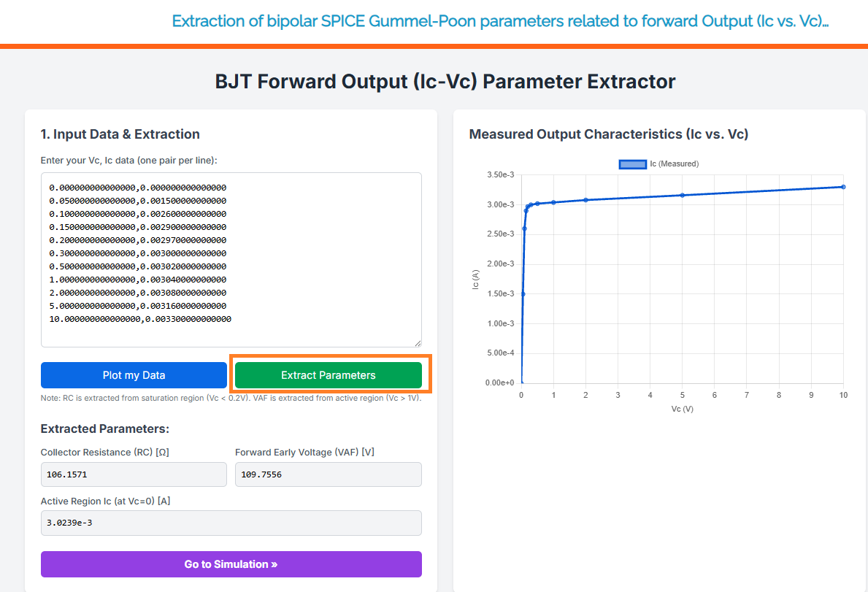The image size is (868, 592).
Task: Click the chart data point at the origin
Action: point(521,383)
